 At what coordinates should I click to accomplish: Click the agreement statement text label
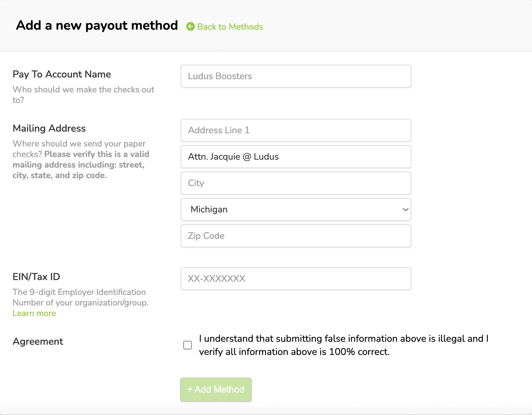tap(344, 345)
